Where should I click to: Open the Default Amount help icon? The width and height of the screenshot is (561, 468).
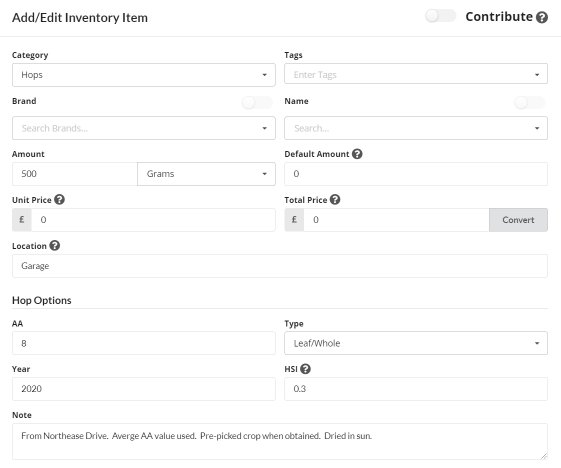[357, 154]
